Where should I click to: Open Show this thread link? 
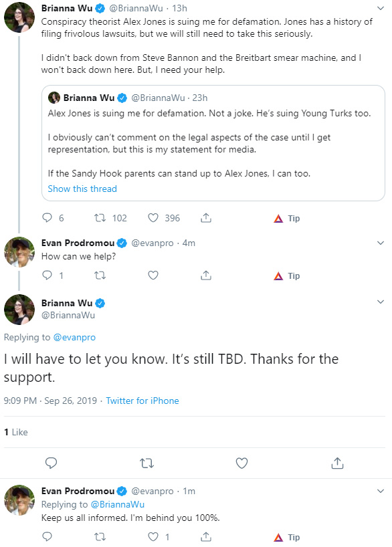click(82, 189)
